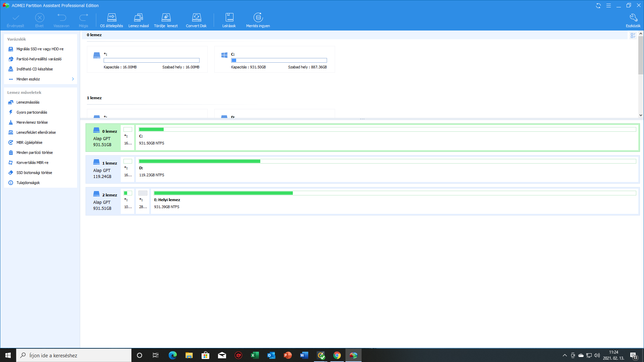This screenshot has width=644, height=362.
Task: Click the refresh icon in title bar
Action: [598, 6]
